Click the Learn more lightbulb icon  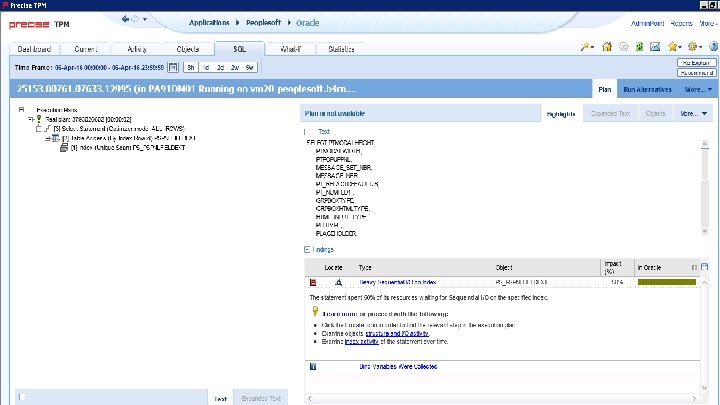[x=315, y=311]
